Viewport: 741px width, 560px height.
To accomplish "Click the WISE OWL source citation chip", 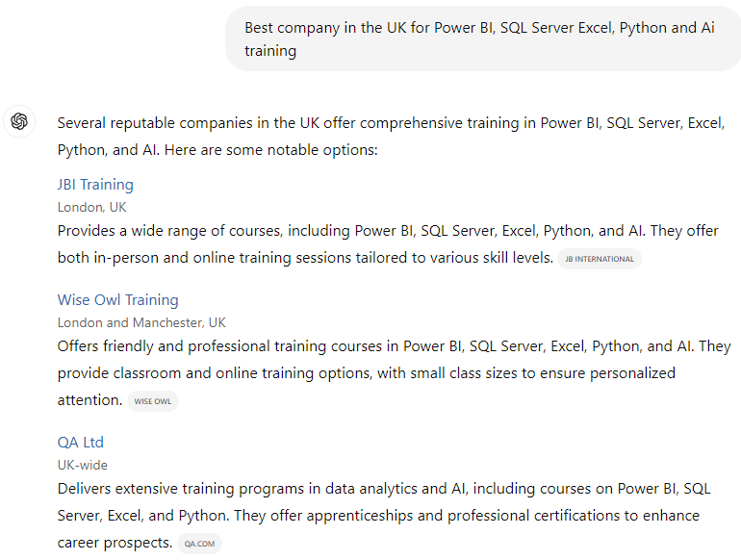I will [x=153, y=401].
